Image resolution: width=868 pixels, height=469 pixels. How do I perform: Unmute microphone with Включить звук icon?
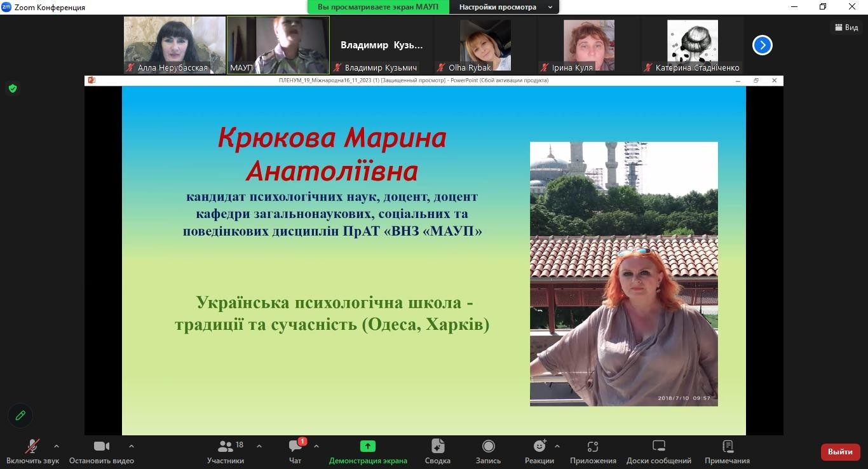pos(32,446)
